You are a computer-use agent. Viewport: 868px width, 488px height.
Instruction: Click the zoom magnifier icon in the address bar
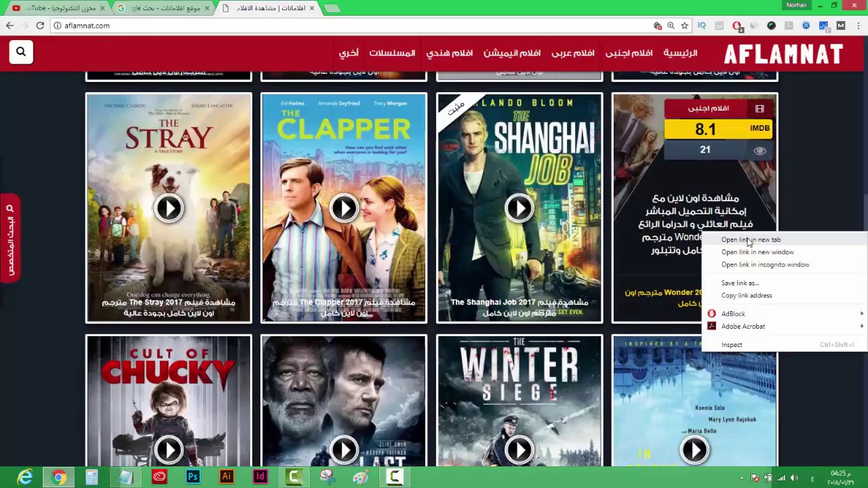pos(671,26)
